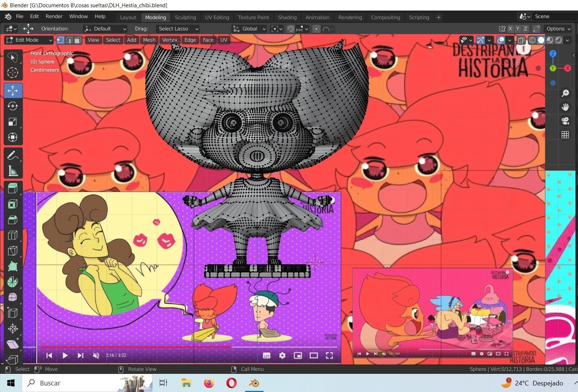Screen dimensions: 578x392
Task: Open the File menu
Action: pyautogui.click(x=20, y=16)
